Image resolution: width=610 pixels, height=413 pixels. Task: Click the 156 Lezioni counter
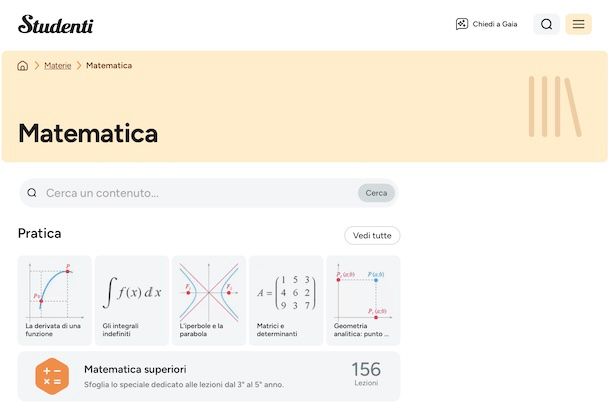(x=366, y=374)
